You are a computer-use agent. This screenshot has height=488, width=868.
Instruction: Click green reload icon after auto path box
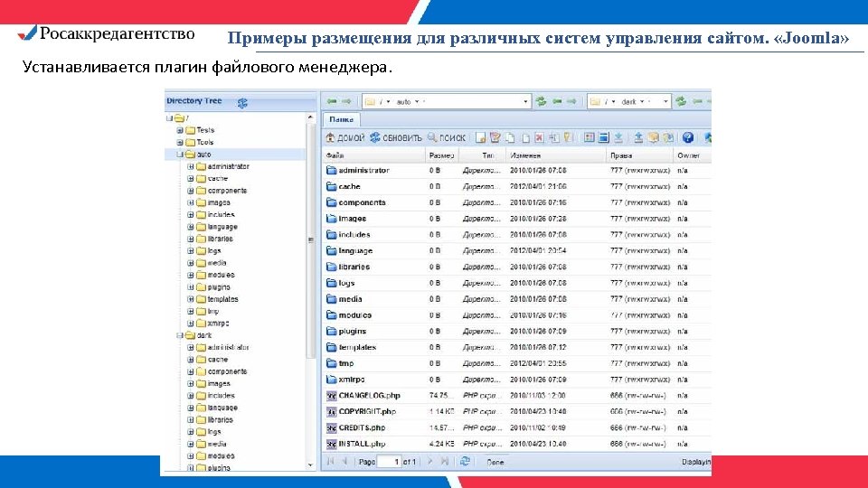(541, 101)
